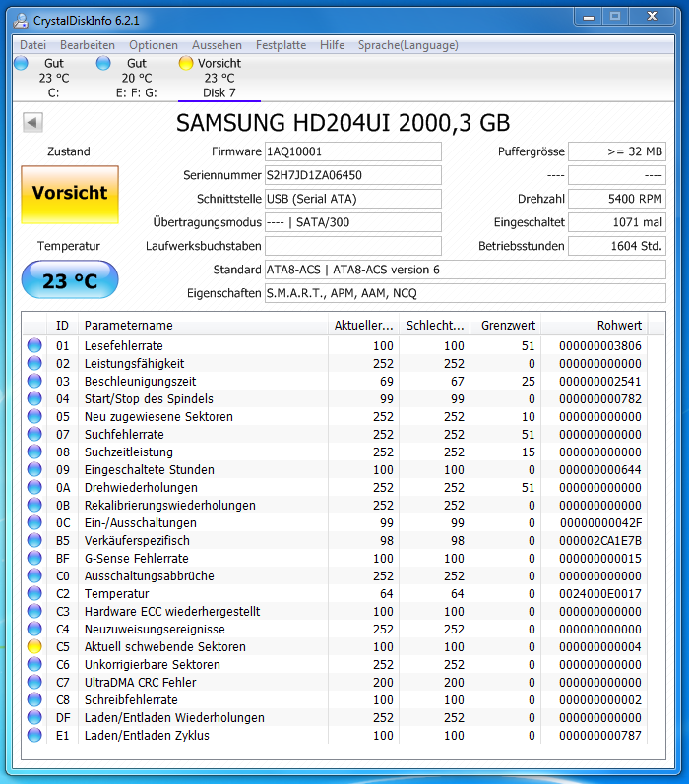Click the previous disk arrow button

(33, 123)
